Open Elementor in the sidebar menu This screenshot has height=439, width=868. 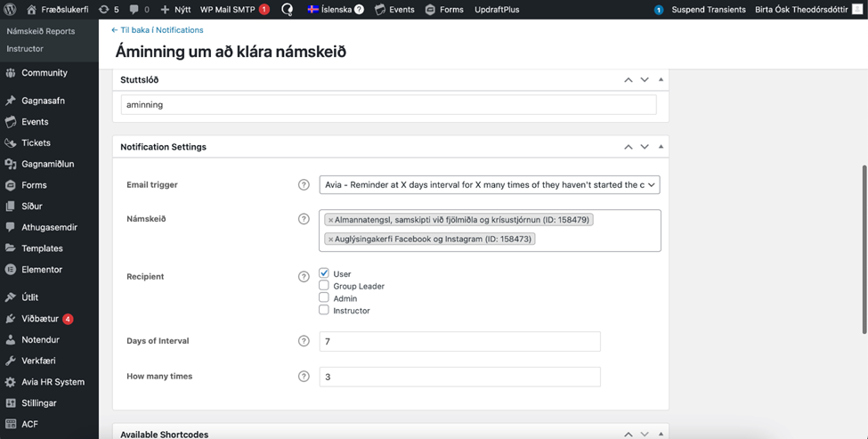pyautogui.click(x=42, y=269)
